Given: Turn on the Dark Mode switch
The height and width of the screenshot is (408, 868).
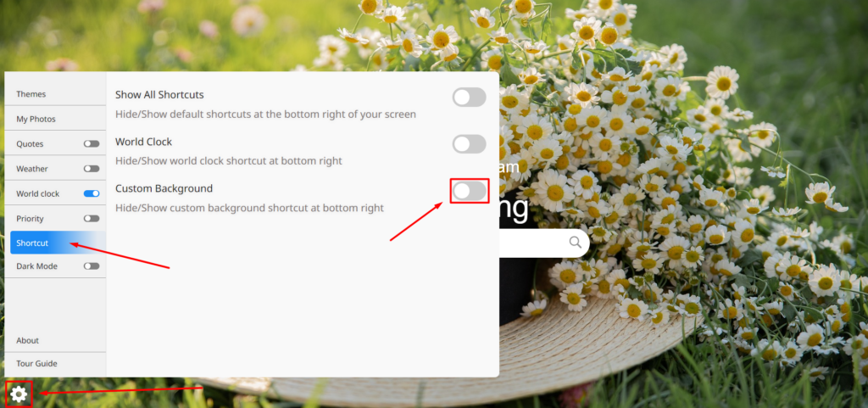Looking at the screenshot, I should 92,266.
